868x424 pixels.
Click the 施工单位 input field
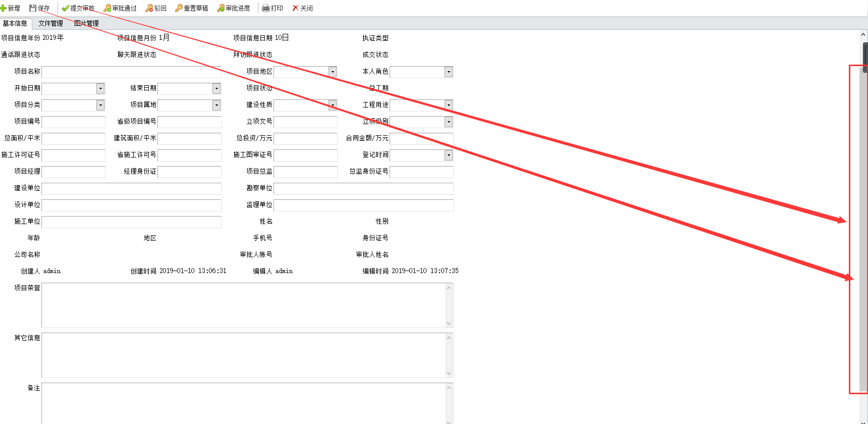(x=131, y=222)
